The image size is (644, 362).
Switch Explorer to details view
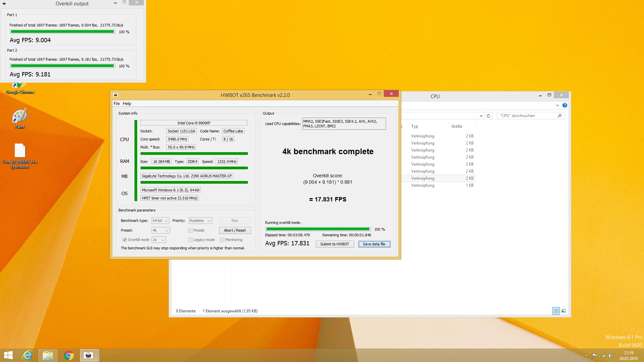[x=556, y=311]
